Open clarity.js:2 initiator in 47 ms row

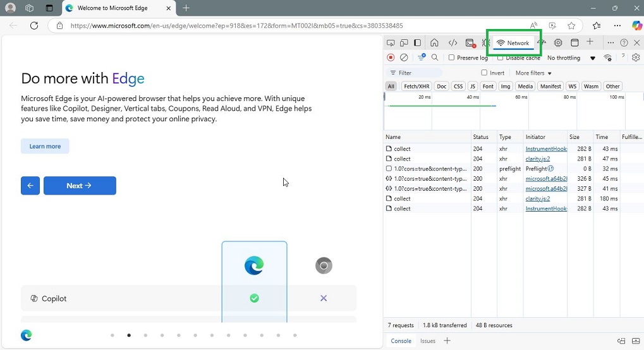(x=538, y=159)
